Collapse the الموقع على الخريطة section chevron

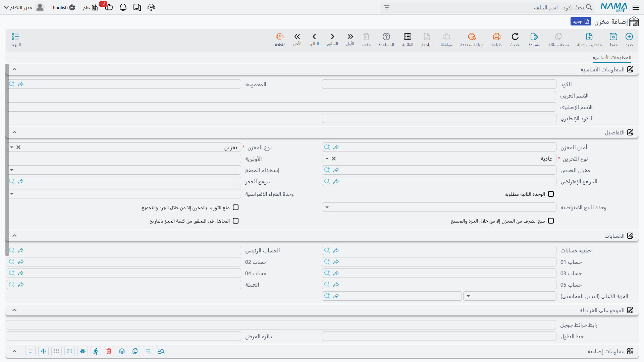(x=14, y=310)
